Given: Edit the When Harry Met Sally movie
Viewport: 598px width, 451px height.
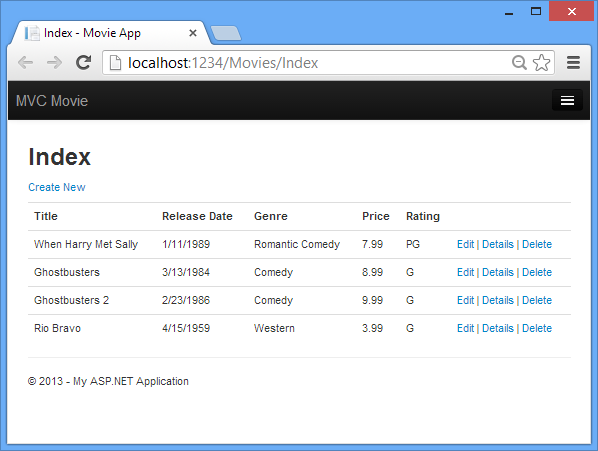Looking at the screenshot, I should tap(465, 244).
